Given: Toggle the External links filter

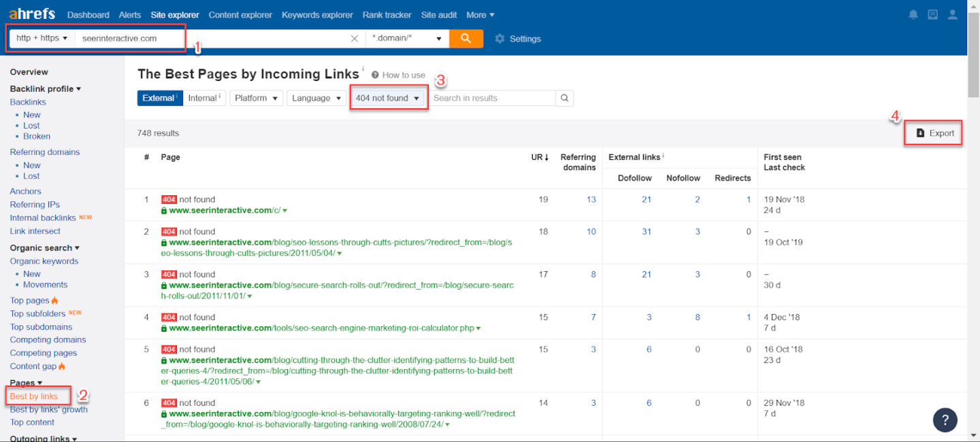Looking at the screenshot, I should click(x=159, y=98).
